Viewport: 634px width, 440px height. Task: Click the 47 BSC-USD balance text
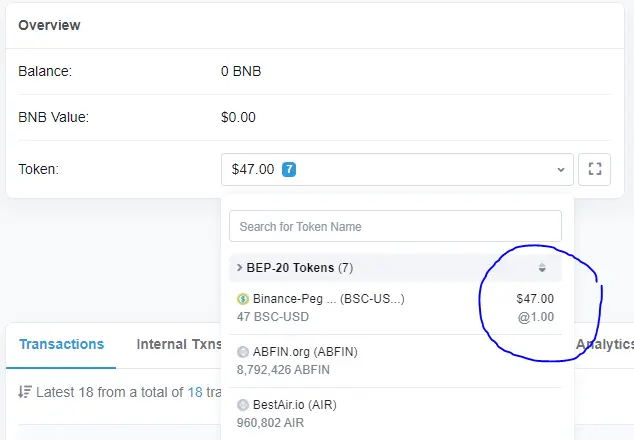[273, 317]
